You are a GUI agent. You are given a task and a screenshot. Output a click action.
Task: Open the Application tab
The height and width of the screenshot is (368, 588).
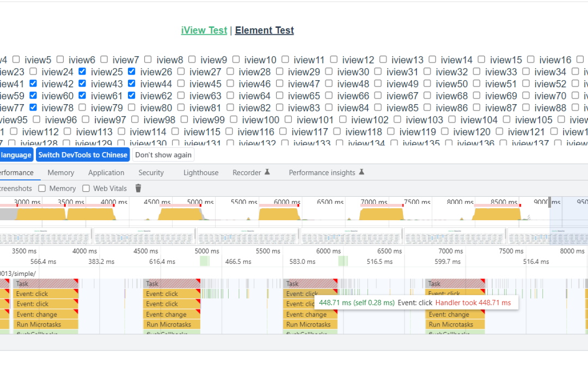coord(106,173)
